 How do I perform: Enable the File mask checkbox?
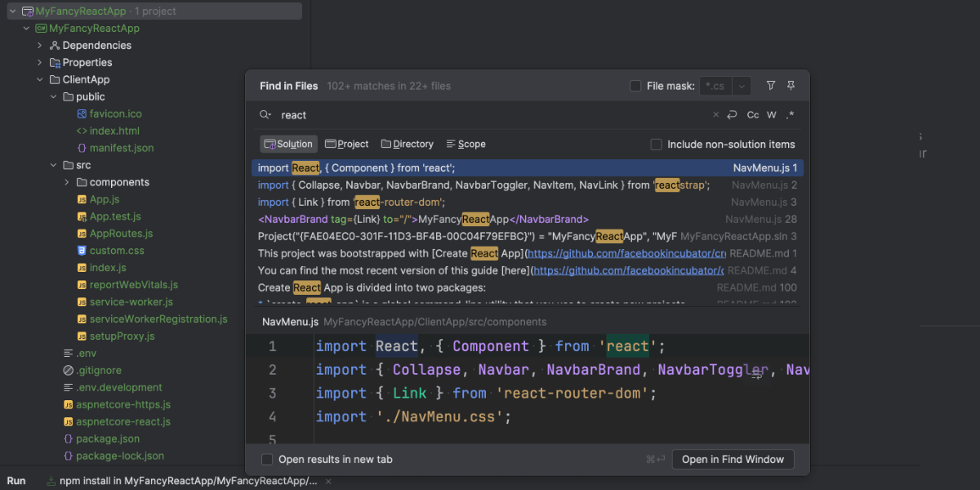[x=635, y=86]
